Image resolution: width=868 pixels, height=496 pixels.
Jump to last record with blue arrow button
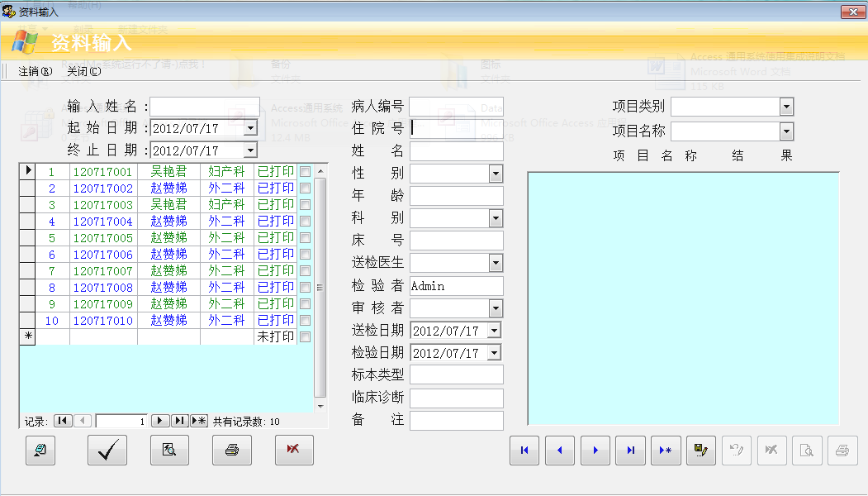(x=630, y=451)
